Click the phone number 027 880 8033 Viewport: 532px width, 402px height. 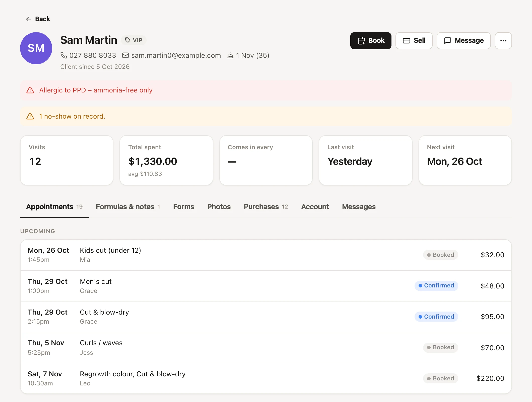coord(93,55)
